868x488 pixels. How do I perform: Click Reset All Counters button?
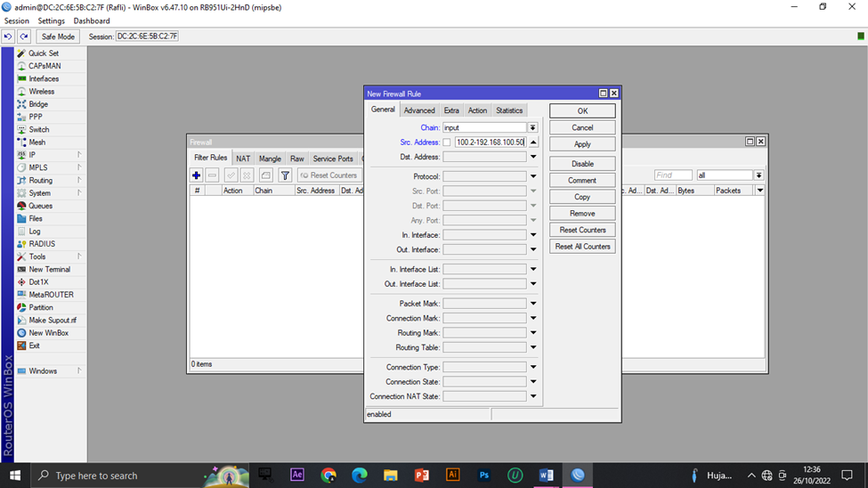[x=582, y=247]
